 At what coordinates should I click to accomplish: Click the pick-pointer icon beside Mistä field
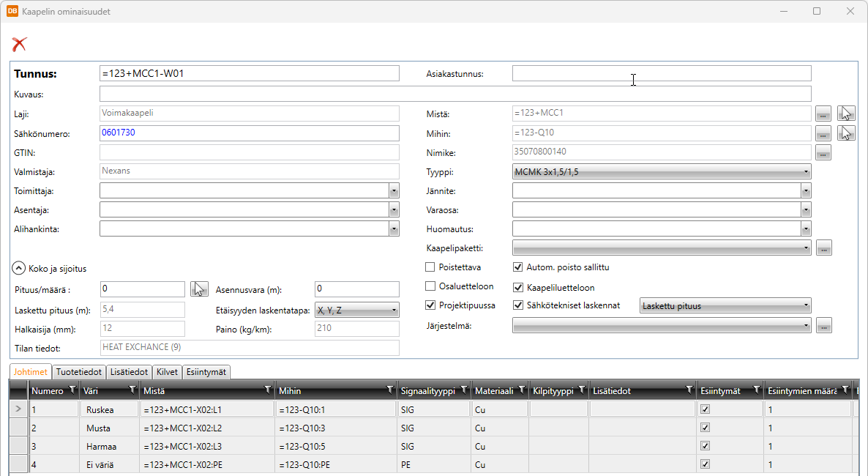[847, 114]
